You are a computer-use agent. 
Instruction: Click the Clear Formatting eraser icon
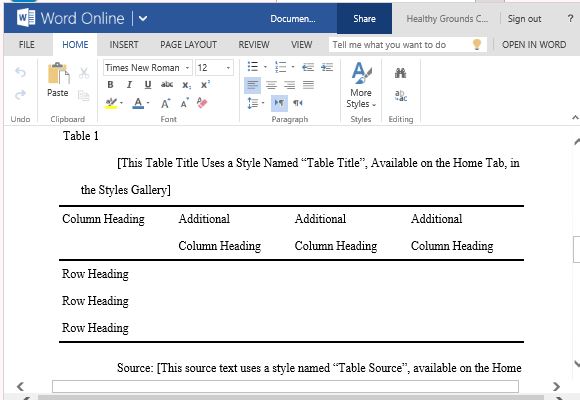pos(202,103)
